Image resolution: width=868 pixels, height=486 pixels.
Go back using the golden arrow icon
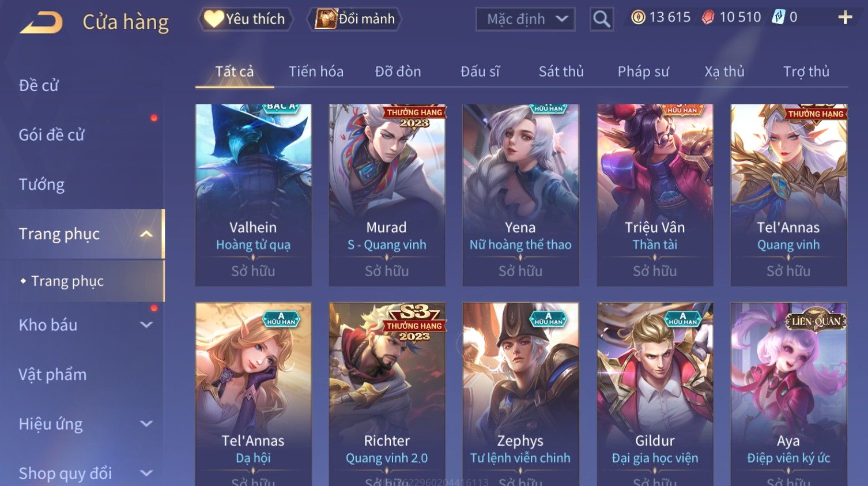41,22
